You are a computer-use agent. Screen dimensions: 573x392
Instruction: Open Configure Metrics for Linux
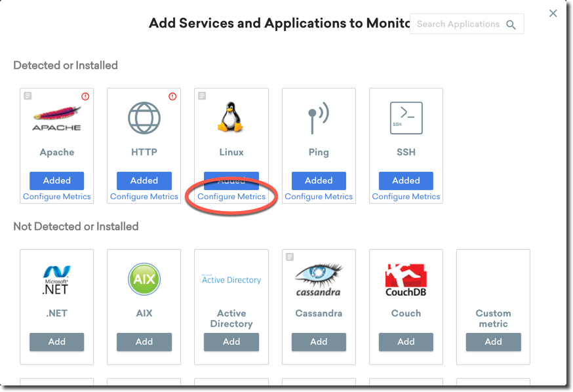(x=231, y=197)
